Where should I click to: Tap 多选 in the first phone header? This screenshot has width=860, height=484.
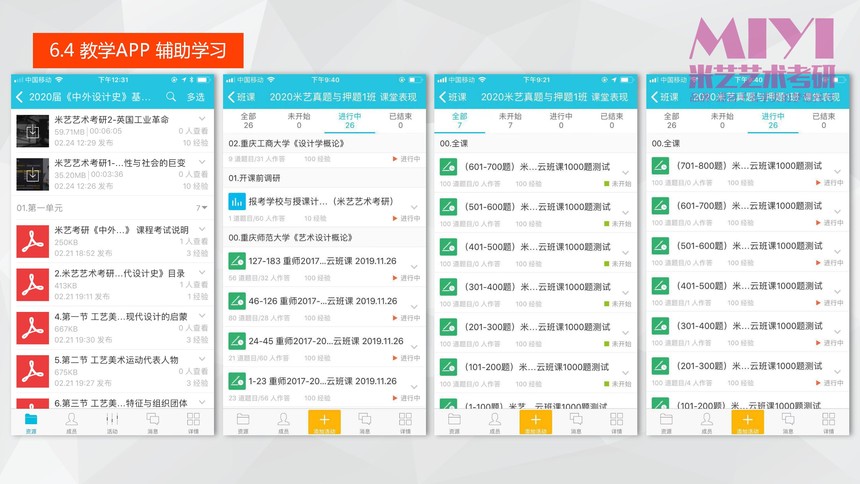195,97
